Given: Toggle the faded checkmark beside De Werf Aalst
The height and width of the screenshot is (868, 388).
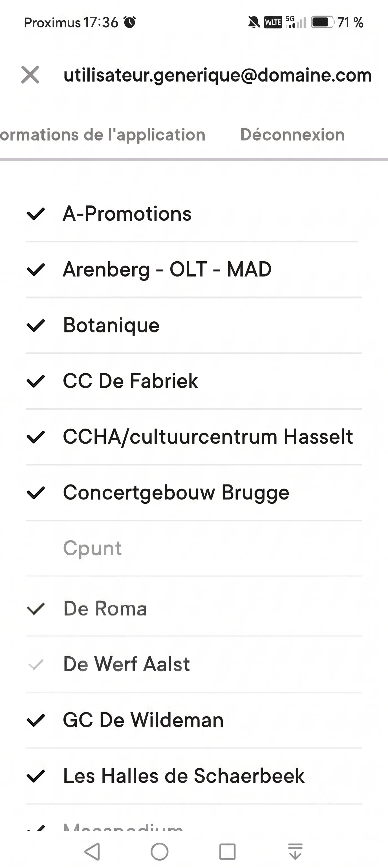Looking at the screenshot, I should click(x=36, y=665).
